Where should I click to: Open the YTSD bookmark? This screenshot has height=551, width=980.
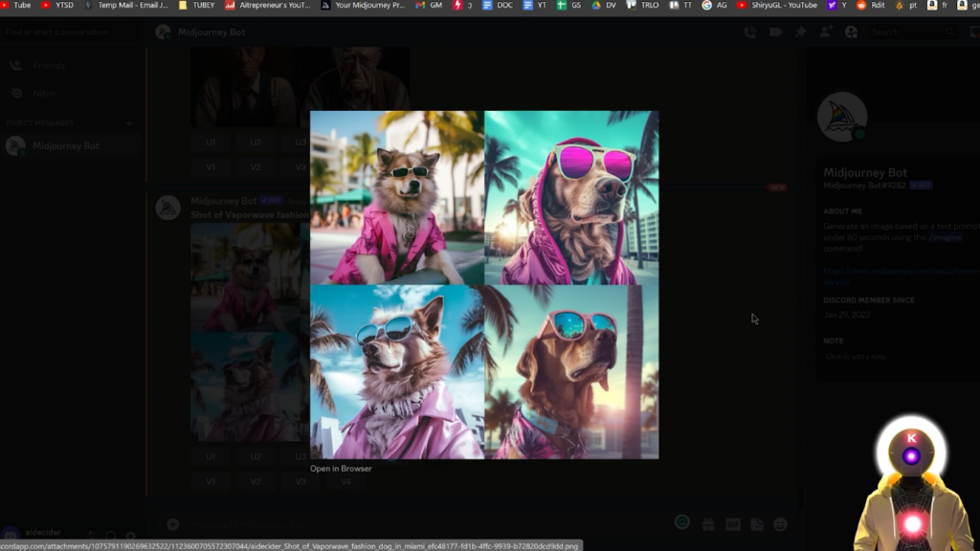point(56,5)
